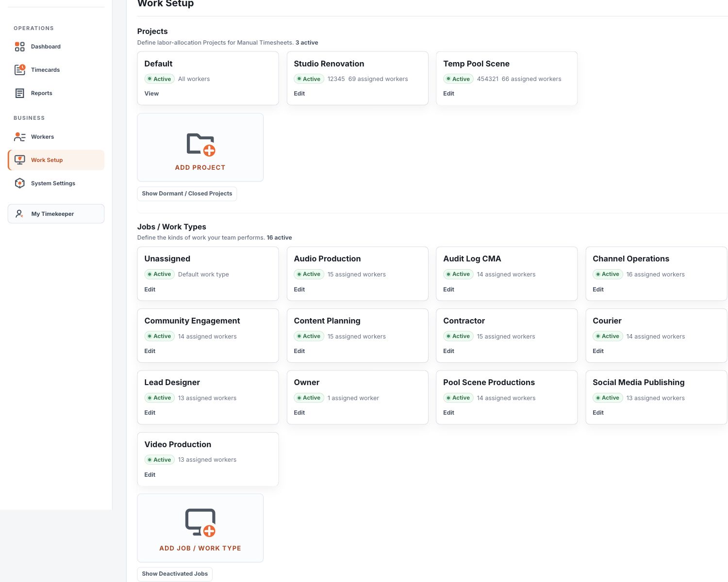Click the Audit Log CMA title
This screenshot has height=582, width=728.
[x=472, y=259]
